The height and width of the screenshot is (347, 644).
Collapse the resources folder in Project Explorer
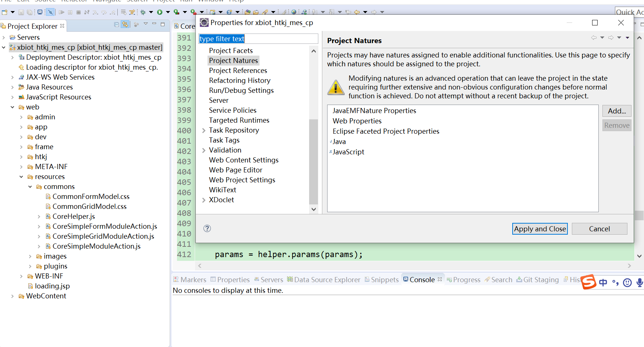[21, 176]
